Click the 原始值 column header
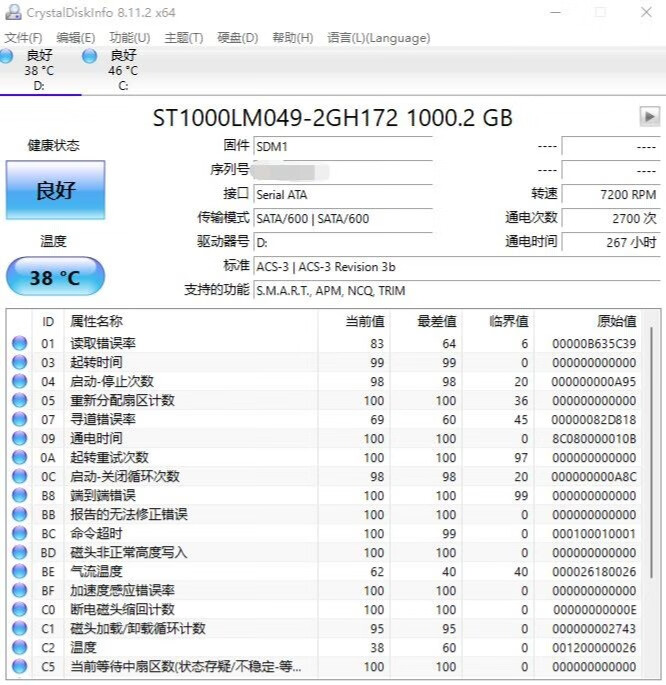The height and width of the screenshot is (685, 666). click(x=617, y=322)
